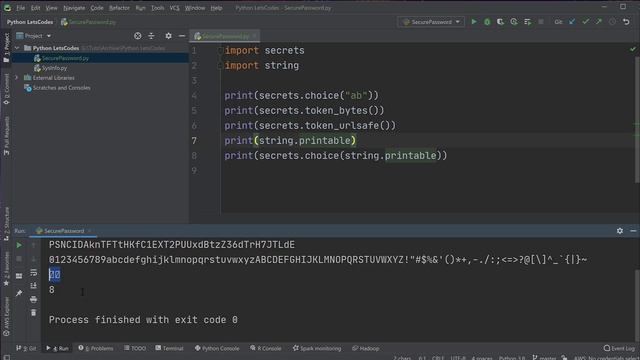
Task: Click the editor vertical scrollbar
Action: 637,119
